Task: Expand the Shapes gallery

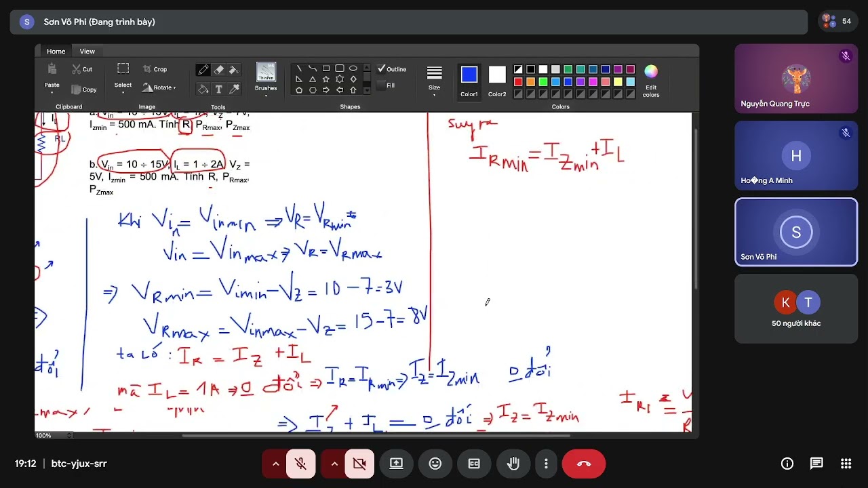Action: pyautogui.click(x=368, y=90)
